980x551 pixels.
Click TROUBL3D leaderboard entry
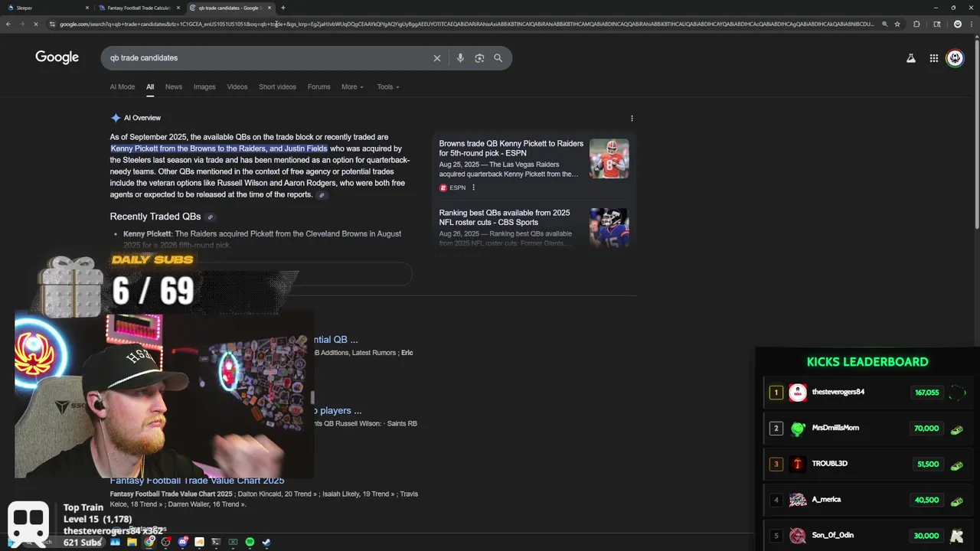tap(867, 464)
